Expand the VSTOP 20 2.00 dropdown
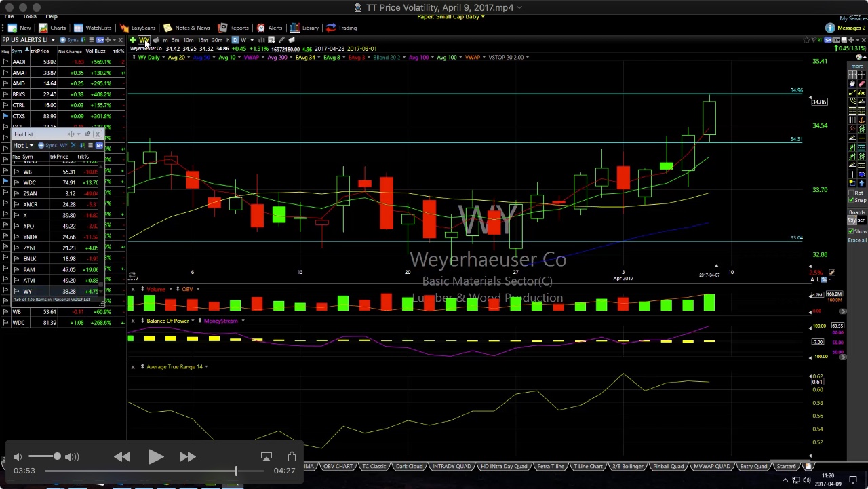 (x=527, y=57)
